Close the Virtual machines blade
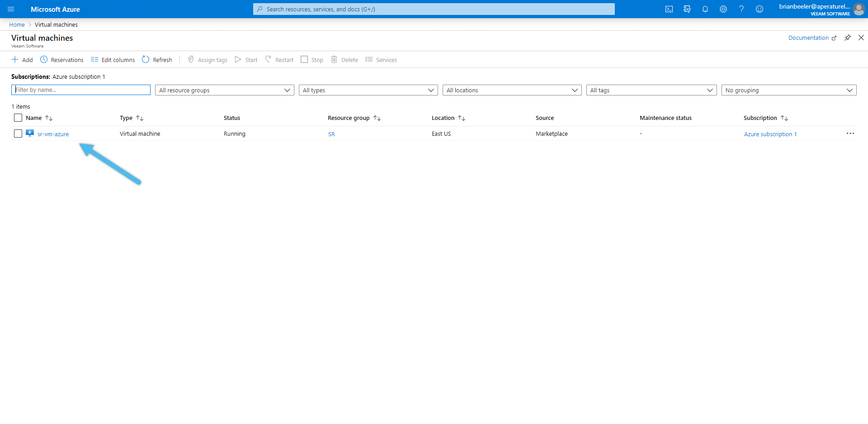868x424 pixels. pyautogui.click(x=861, y=38)
